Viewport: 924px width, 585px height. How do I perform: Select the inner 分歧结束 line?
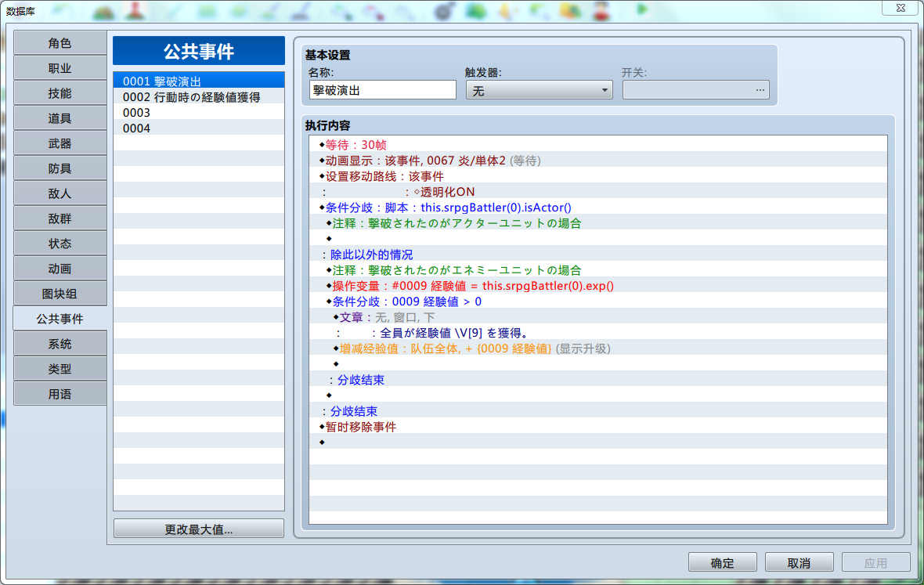(x=598, y=380)
